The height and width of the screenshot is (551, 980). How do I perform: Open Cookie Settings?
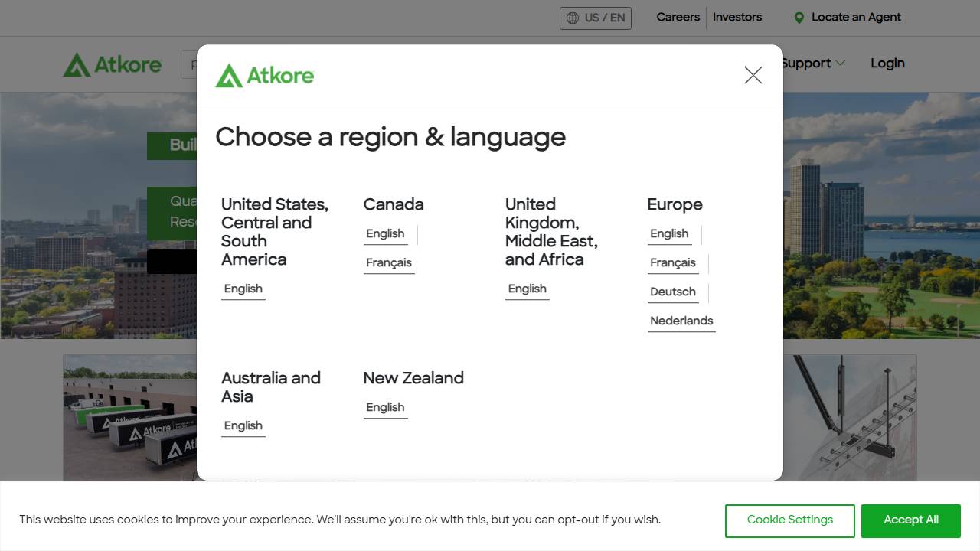pos(789,520)
